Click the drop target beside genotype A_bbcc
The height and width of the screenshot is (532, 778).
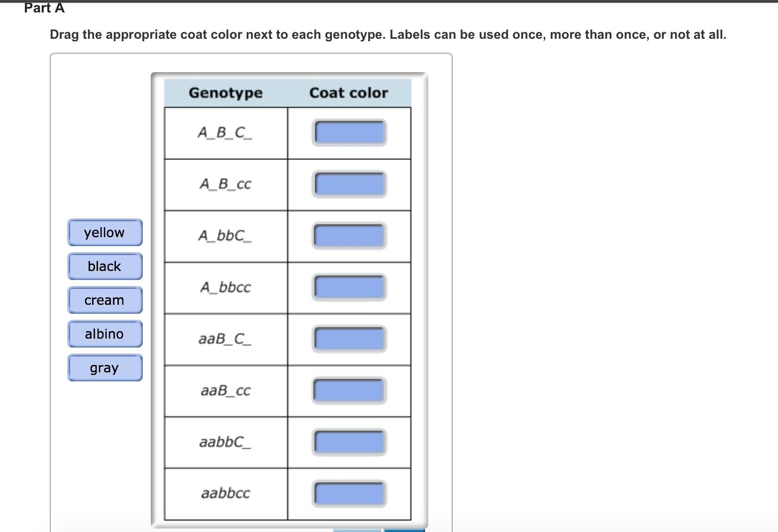coord(350,287)
